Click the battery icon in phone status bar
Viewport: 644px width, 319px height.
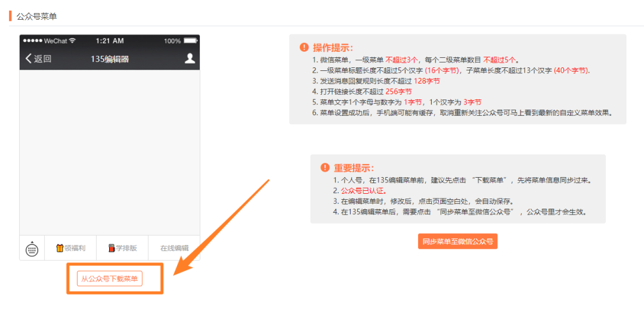pyautogui.click(x=191, y=41)
